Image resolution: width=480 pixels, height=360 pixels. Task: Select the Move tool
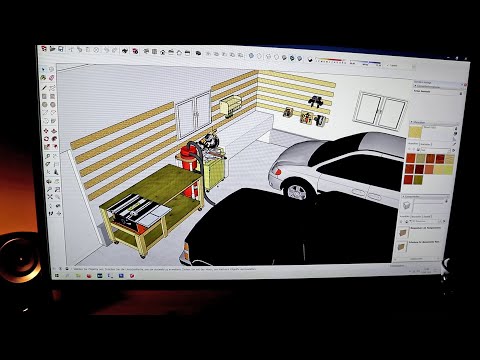pos(46,130)
